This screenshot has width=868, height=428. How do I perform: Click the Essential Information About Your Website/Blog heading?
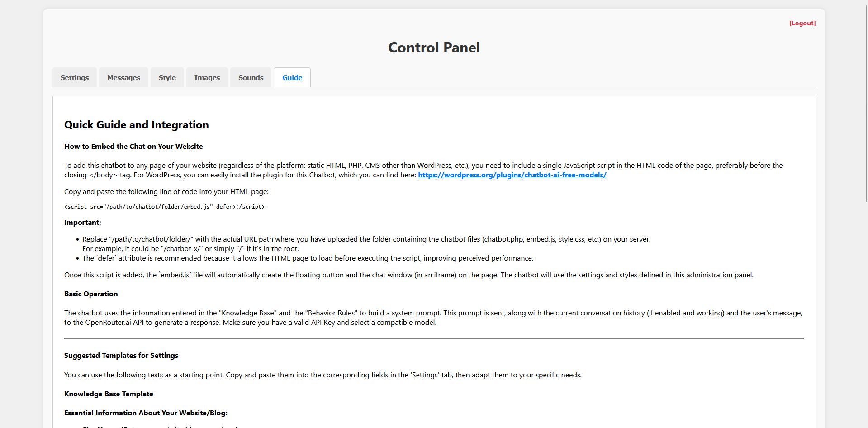[146, 413]
